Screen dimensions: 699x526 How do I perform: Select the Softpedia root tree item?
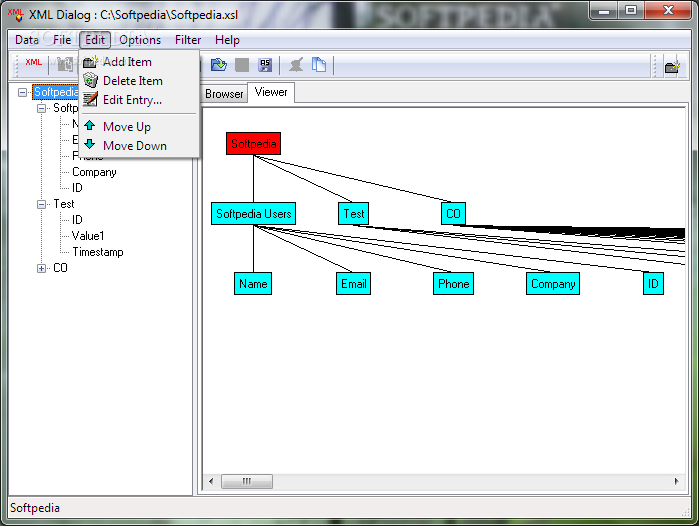click(x=55, y=92)
